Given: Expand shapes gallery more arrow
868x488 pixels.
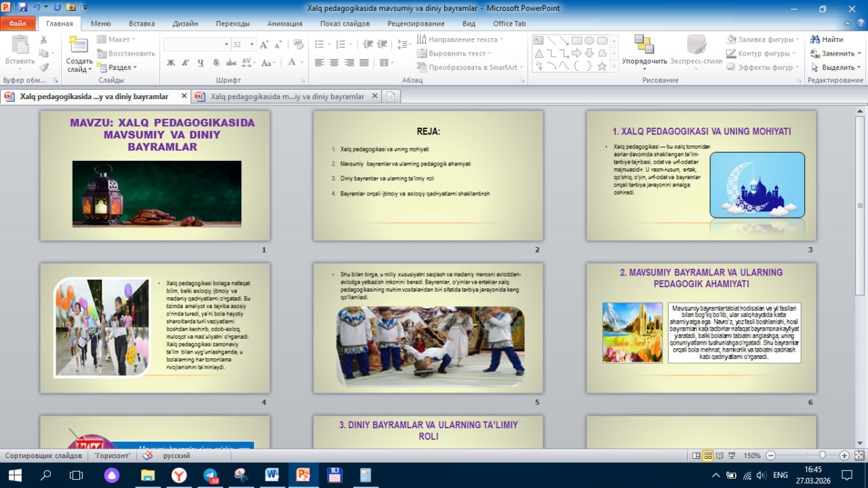Looking at the screenshot, I should (x=614, y=67).
